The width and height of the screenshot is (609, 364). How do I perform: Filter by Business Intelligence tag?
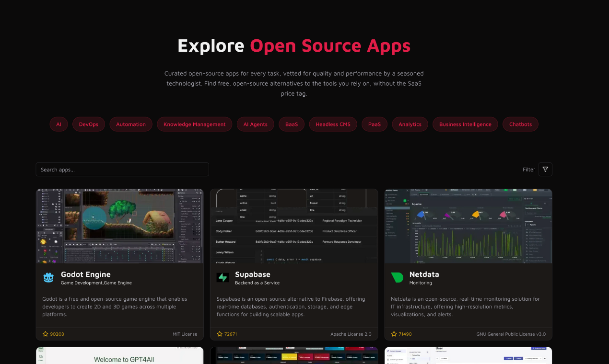[x=465, y=124]
